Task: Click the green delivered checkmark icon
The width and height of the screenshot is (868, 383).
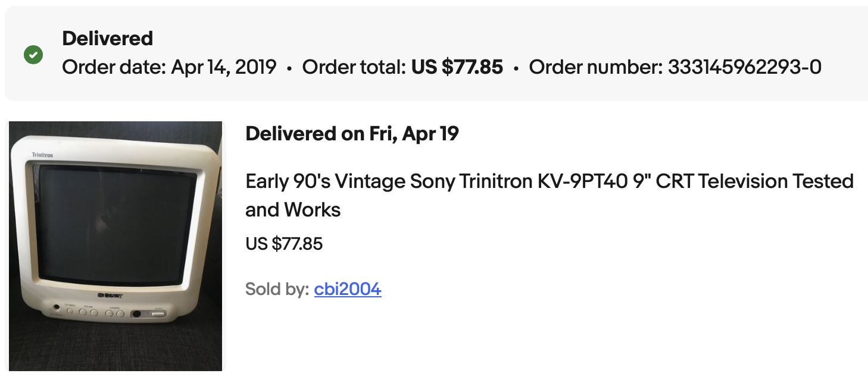Action: pyautogui.click(x=33, y=55)
